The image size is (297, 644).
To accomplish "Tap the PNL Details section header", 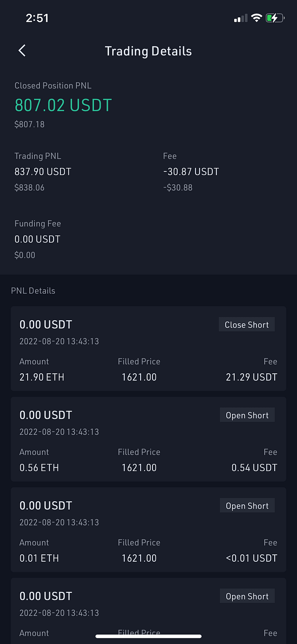I will [x=33, y=291].
